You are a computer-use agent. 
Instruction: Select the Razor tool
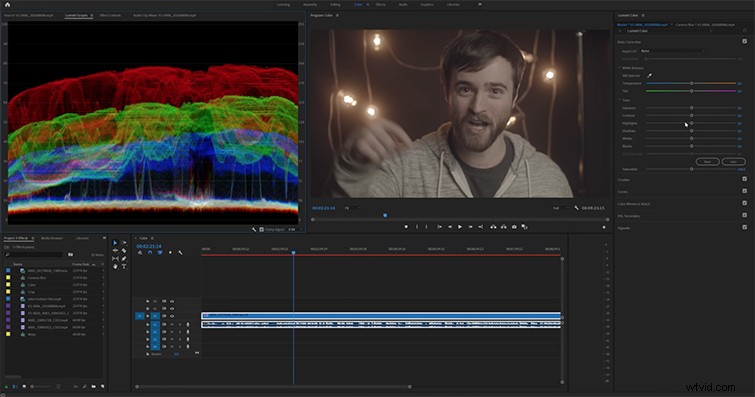(x=124, y=251)
